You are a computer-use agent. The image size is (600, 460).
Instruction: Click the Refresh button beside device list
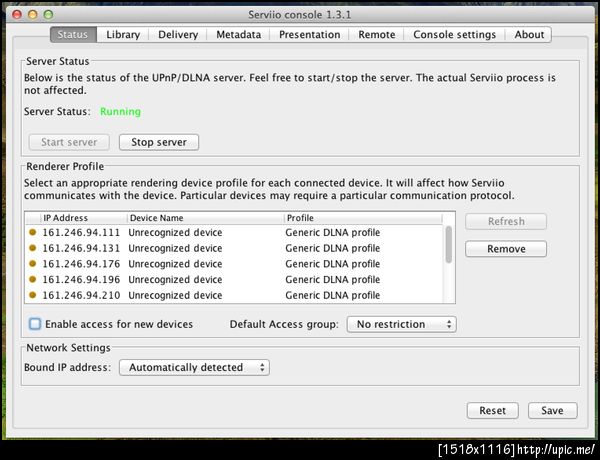pyautogui.click(x=506, y=221)
